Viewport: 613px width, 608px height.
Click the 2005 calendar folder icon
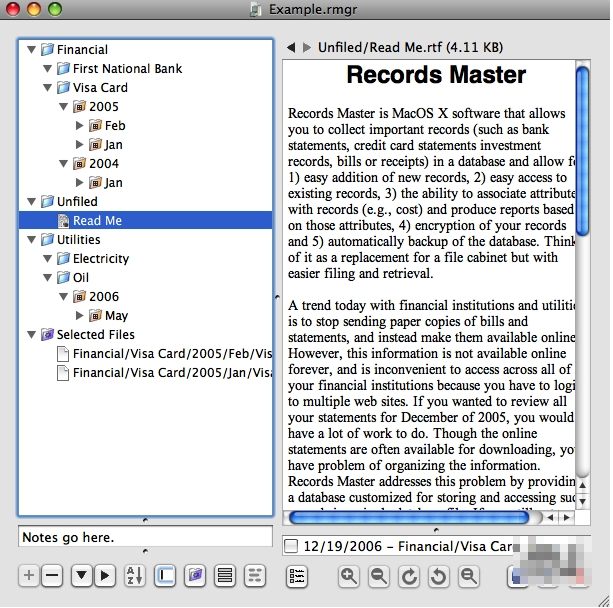click(x=79, y=106)
